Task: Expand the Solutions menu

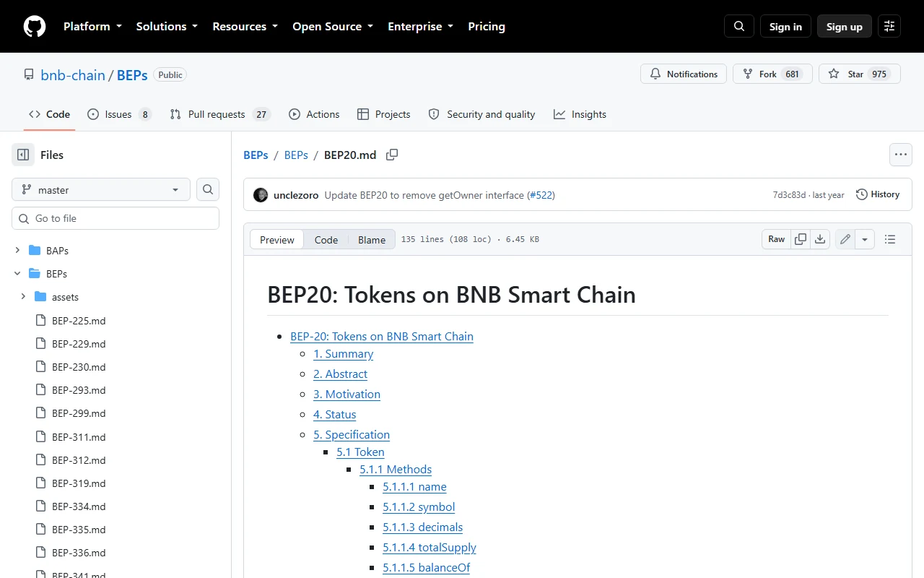Action: pyautogui.click(x=167, y=27)
